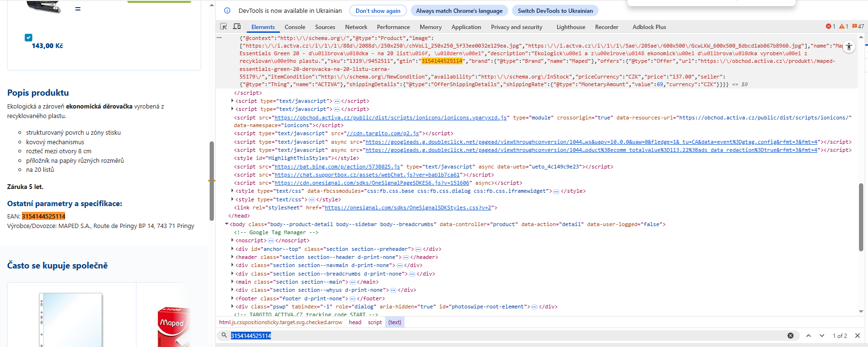
Task: Click Switch DevTools to Ukrainian
Action: [555, 10]
